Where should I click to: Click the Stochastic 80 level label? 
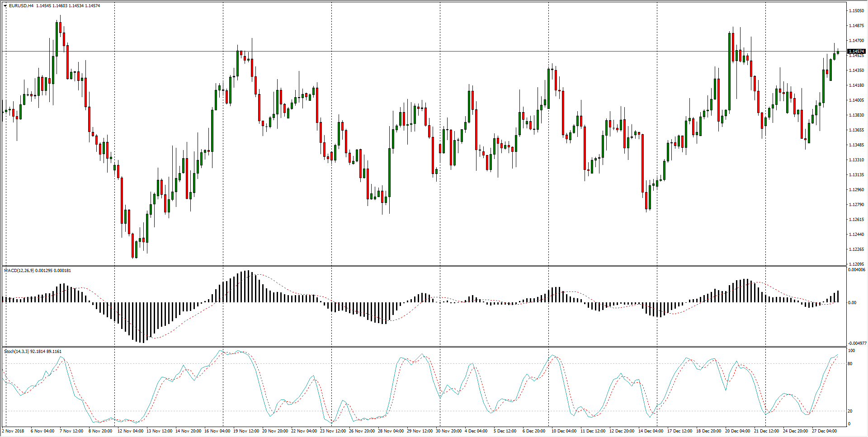pyautogui.click(x=850, y=364)
